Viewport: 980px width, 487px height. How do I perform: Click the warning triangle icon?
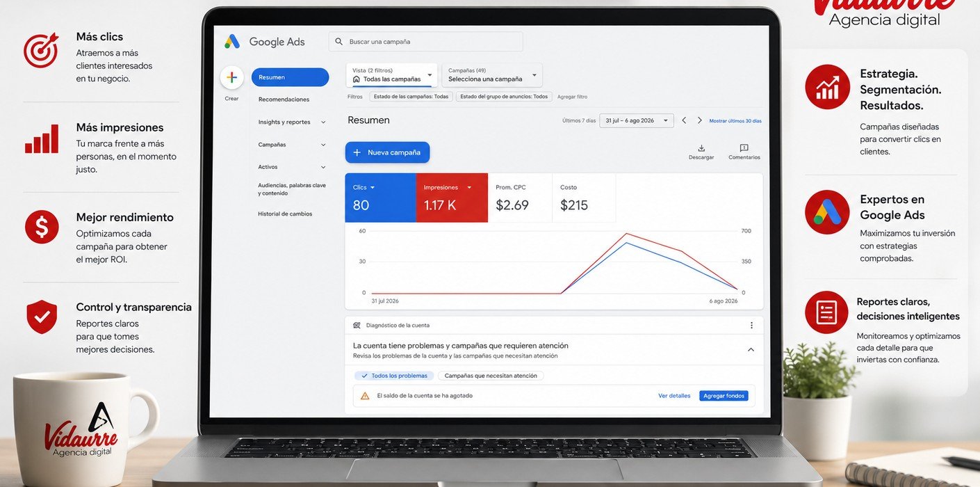tap(365, 396)
